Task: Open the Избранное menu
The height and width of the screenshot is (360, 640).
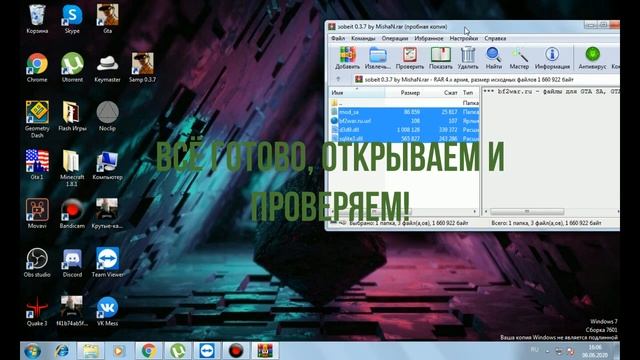Action: tap(429, 38)
